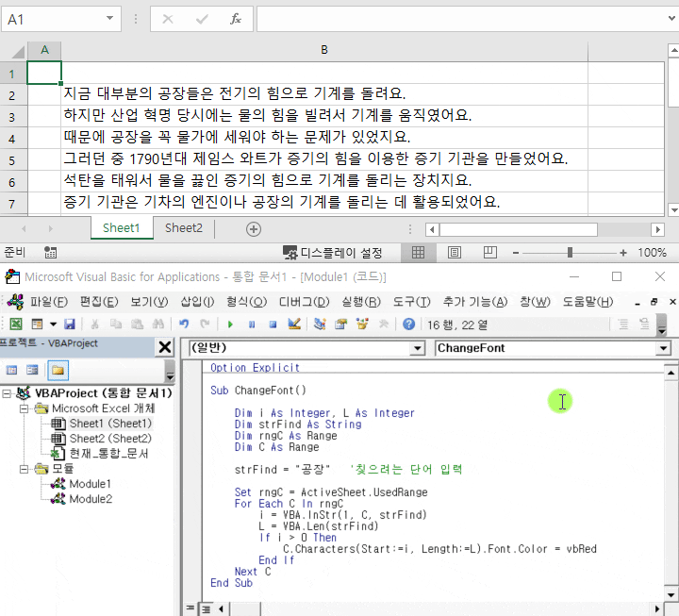Screen dimensions: 679x616
Task: Switch to Page Break Preview in status bar
Action: click(489, 253)
